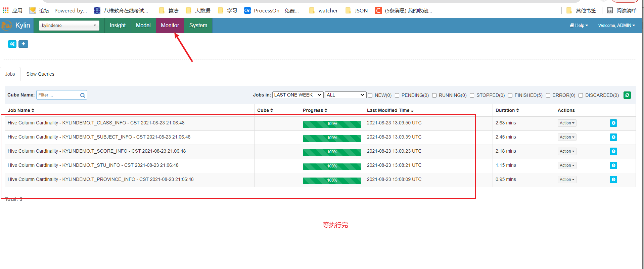644x269 pixels.
Task: Open the 阅读清单 reading list
Action: point(622,10)
